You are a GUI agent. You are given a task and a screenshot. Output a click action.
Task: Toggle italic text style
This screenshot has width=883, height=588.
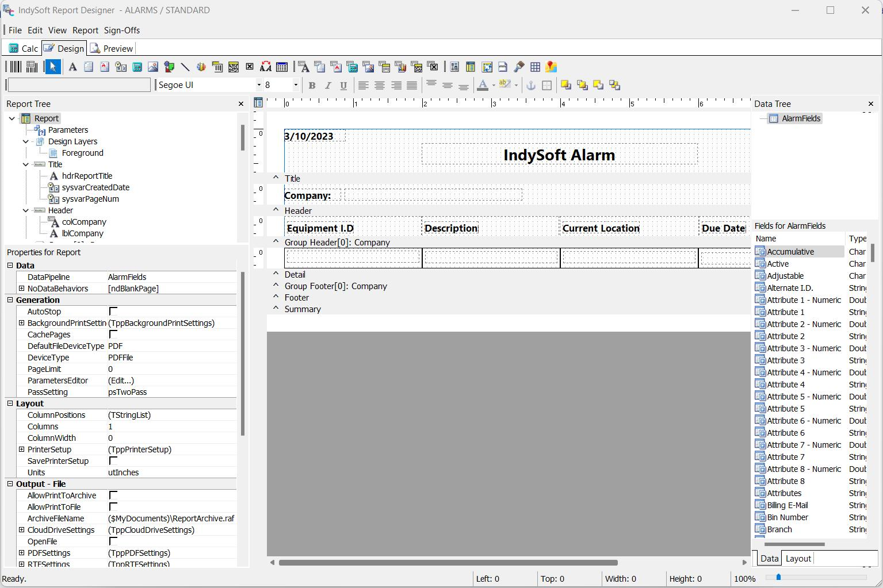pos(328,86)
